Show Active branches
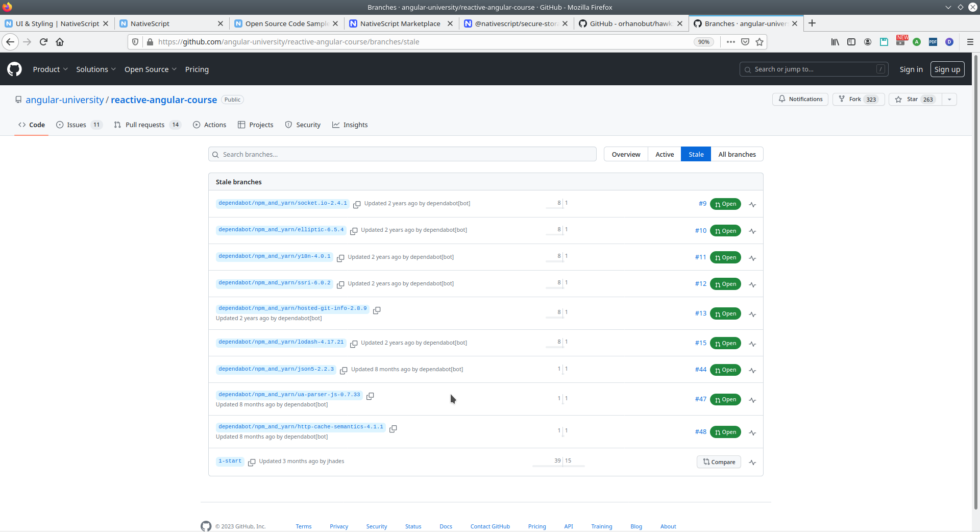The height and width of the screenshot is (532, 980). tap(665, 154)
